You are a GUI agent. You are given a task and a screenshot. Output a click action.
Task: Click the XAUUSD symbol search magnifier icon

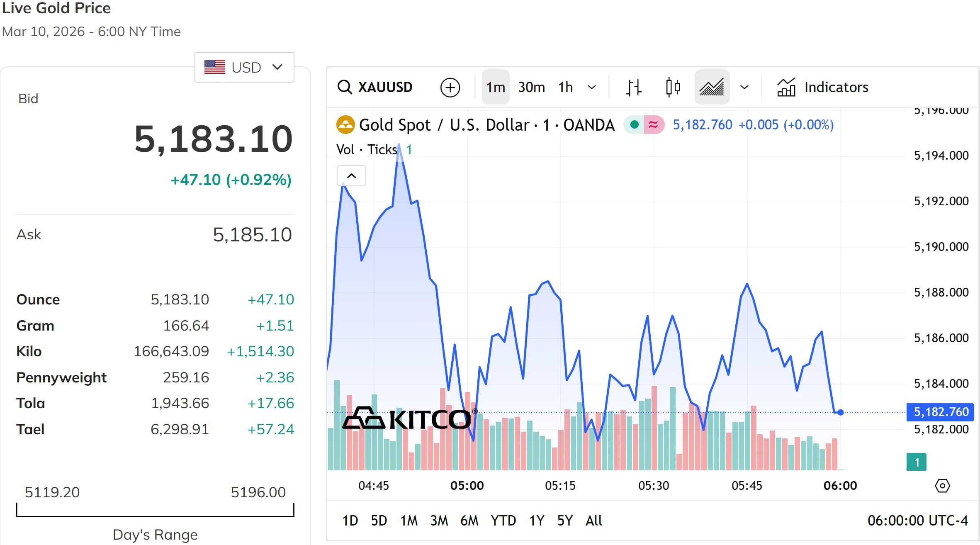[x=345, y=87]
